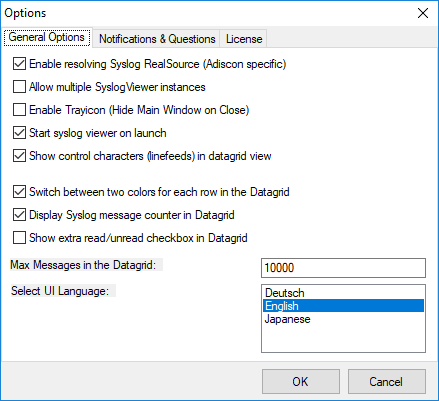Screen dimensions: 439x401
Task: Click Max Messages field showing 10000
Action: [343, 268]
